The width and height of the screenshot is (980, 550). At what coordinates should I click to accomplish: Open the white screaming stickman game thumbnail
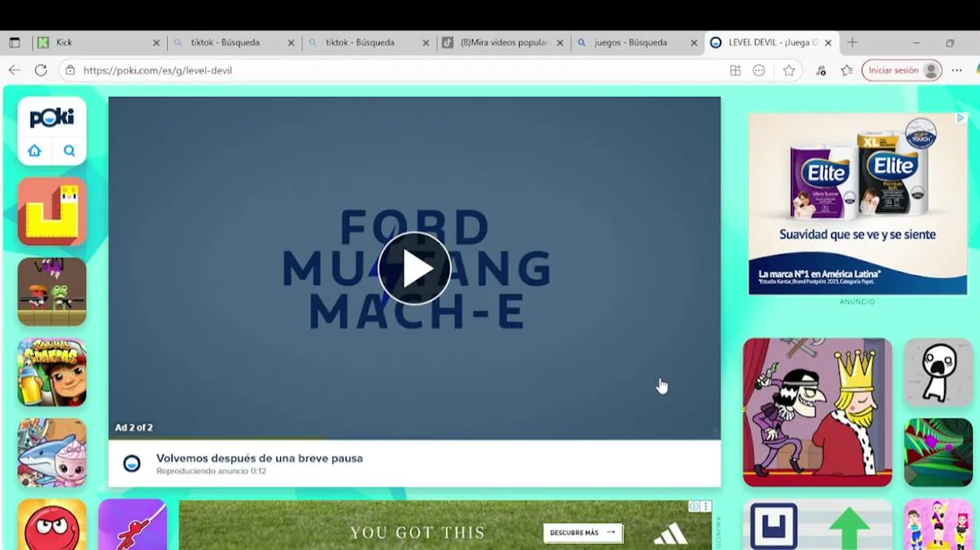(x=938, y=372)
